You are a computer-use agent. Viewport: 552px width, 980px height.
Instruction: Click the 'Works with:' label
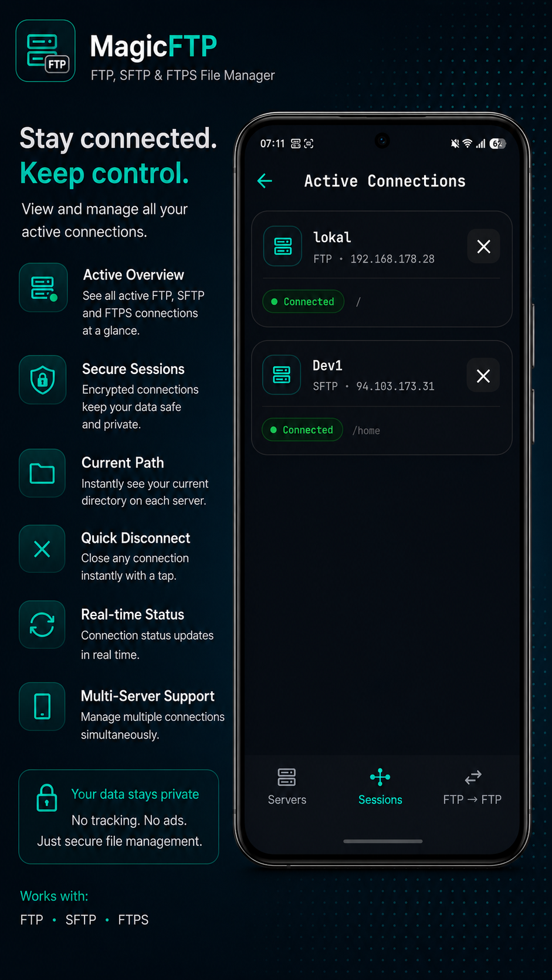click(54, 896)
